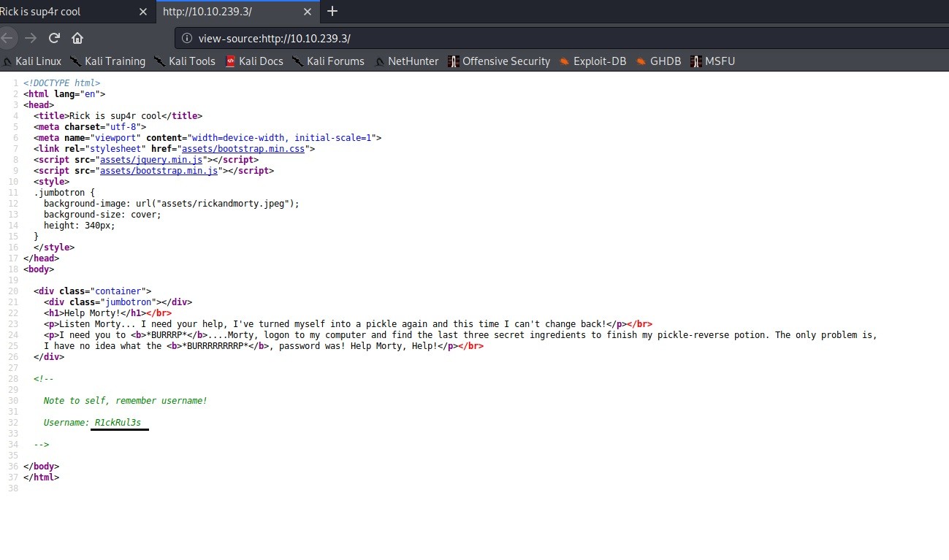Screen dimensions: 949x560
Task: Go to the browser home page
Action: [77, 38]
